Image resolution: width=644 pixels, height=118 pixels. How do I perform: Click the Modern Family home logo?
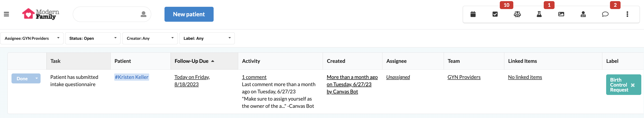click(41, 14)
